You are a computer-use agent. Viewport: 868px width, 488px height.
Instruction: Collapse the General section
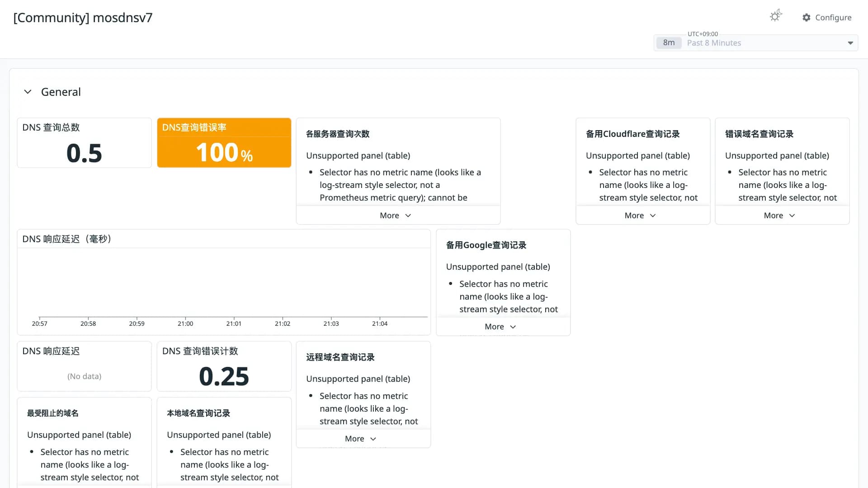pyautogui.click(x=28, y=92)
